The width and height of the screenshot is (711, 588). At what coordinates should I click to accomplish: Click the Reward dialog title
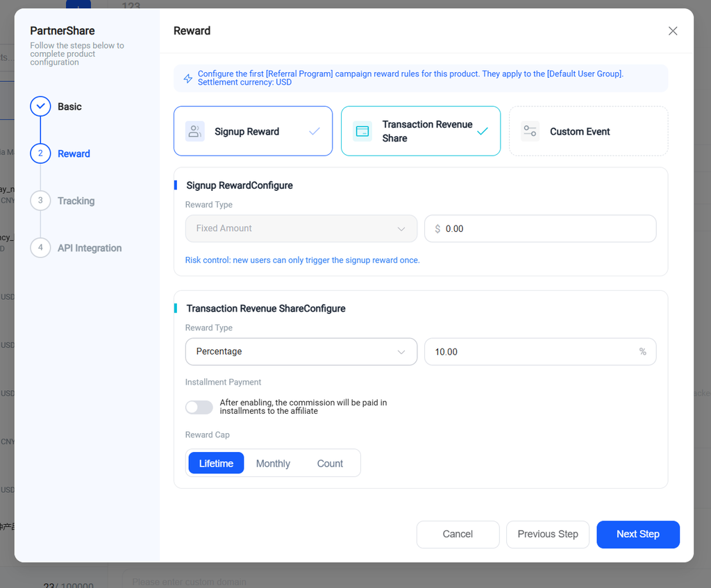pos(192,31)
